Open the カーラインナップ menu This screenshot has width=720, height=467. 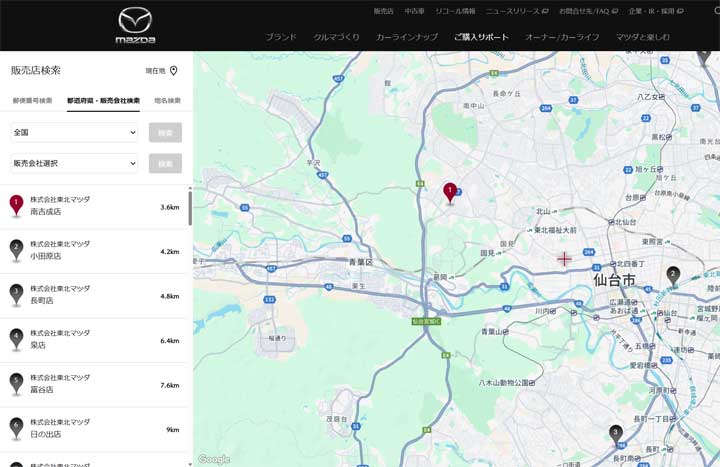click(x=407, y=37)
